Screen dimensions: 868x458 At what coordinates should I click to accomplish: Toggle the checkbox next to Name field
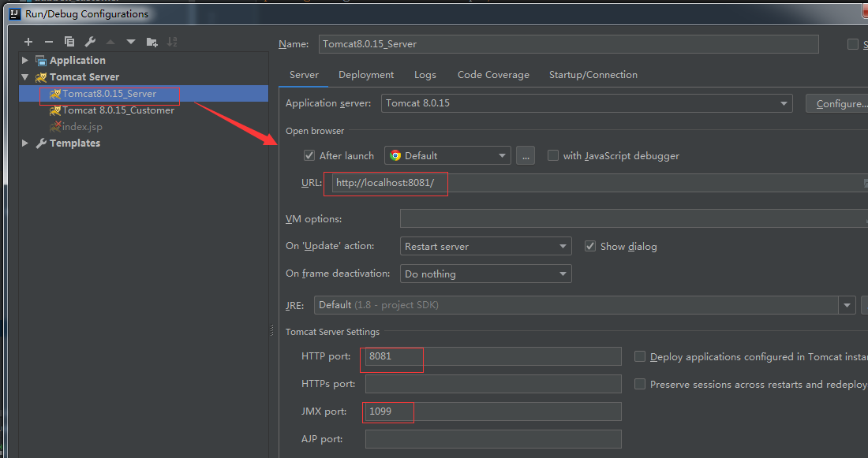tap(853, 43)
